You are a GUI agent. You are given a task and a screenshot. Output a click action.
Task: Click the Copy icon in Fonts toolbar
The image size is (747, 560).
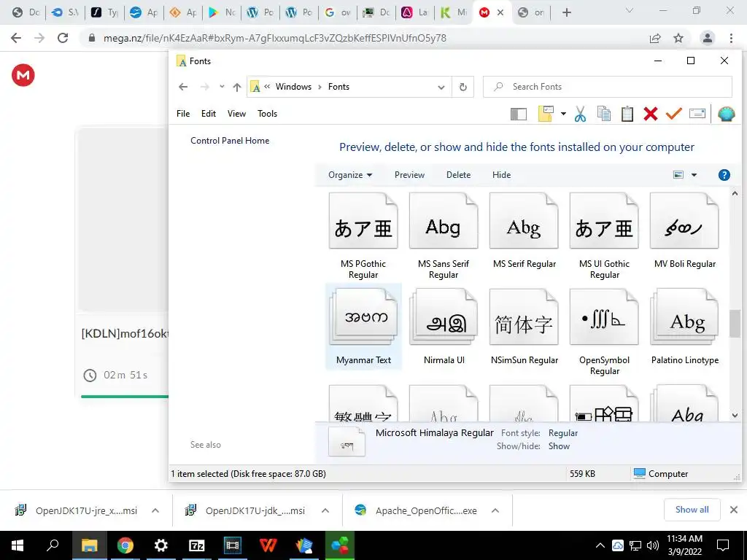tap(603, 114)
